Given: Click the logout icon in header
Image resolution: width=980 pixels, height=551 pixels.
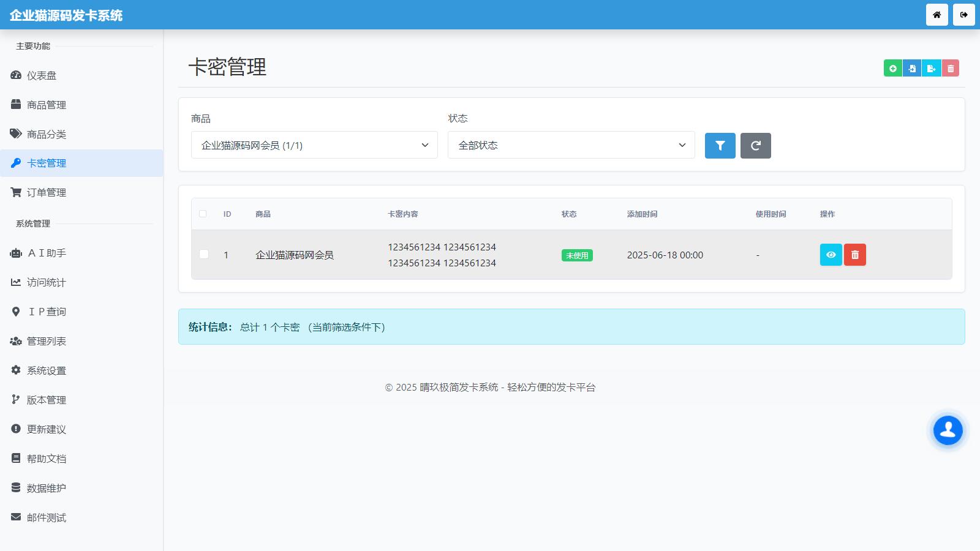Looking at the screenshot, I should pyautogui.click(x=963, y=15).
